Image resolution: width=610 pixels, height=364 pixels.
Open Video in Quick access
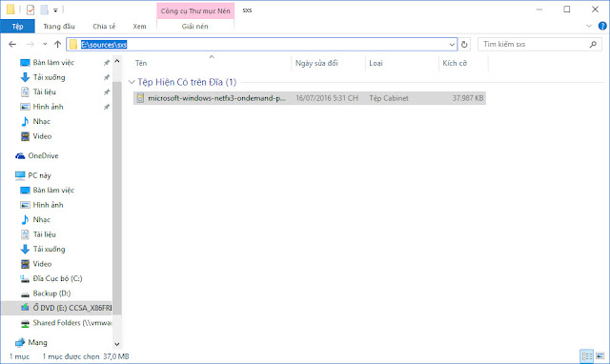pyautogui.click(x=42, y=136)
